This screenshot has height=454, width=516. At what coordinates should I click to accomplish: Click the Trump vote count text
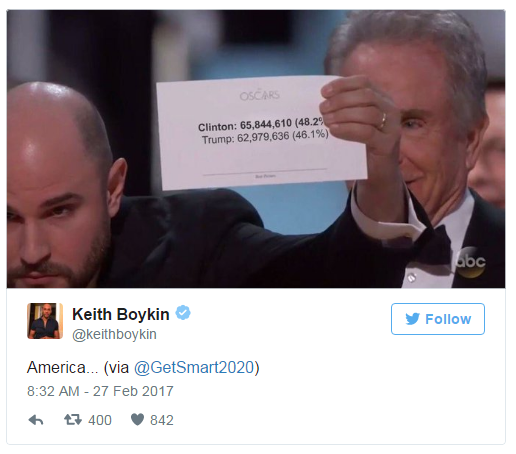[x=265, y=137]
